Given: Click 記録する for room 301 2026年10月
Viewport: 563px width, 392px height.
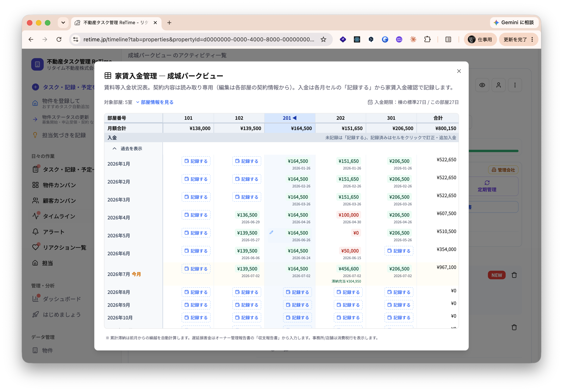Looking at the screenshot, I should [399, 318].
